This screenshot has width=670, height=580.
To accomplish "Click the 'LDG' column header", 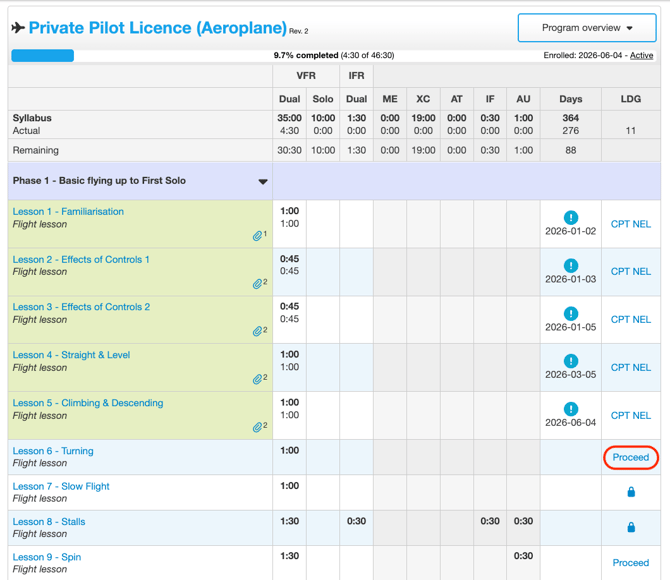I will coord(631,99).
